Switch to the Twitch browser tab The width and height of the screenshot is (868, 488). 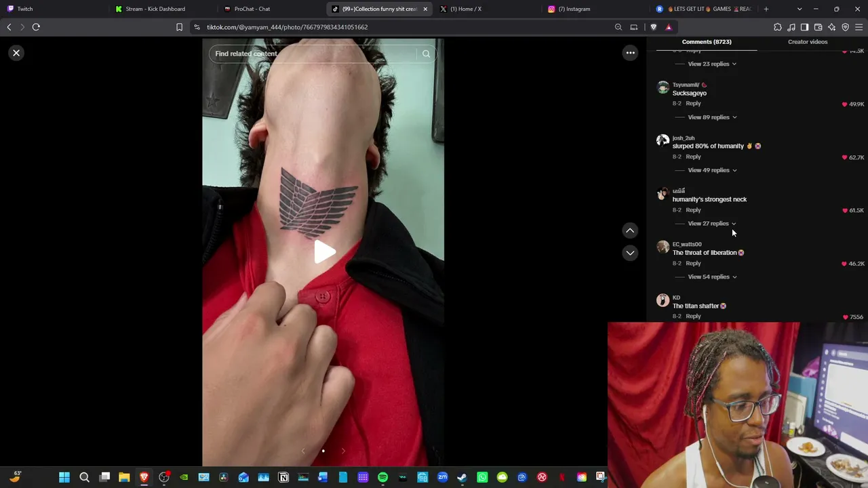pyautogui.click(x=54, y=9)
